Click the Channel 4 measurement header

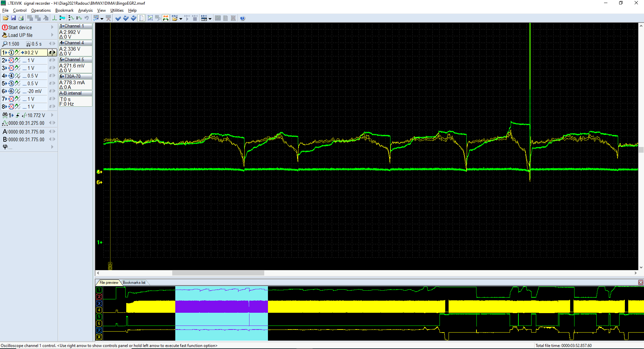point(76,43)
